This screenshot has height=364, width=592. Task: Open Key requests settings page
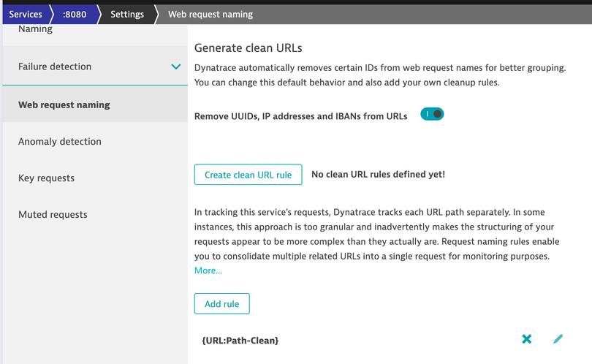pyautogui.click(x=95, y=178)
